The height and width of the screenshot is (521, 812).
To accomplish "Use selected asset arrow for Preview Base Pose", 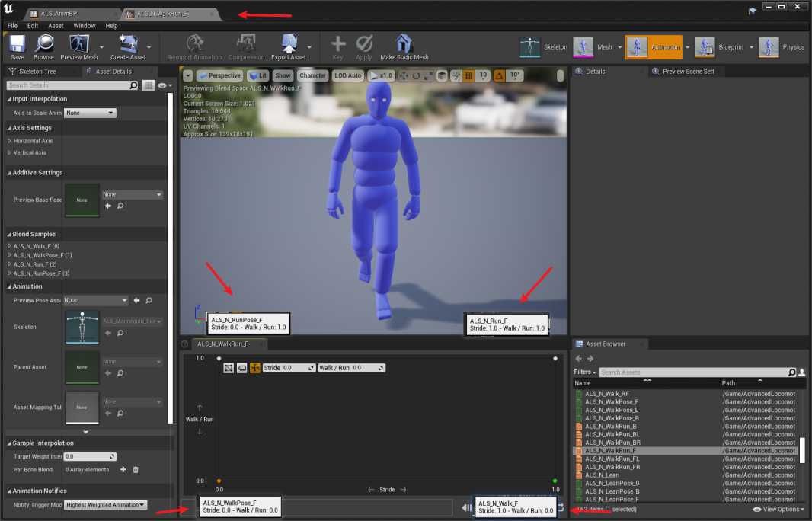I will click(108, 206).
